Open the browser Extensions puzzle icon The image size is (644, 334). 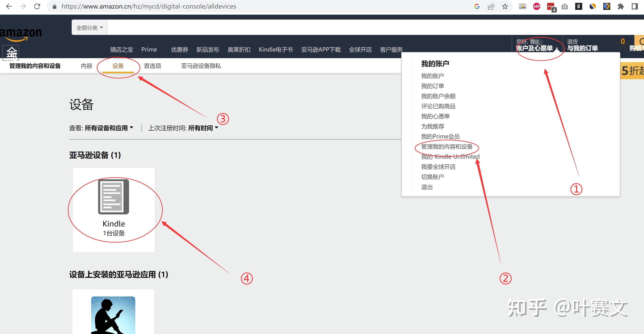point(621,7)
